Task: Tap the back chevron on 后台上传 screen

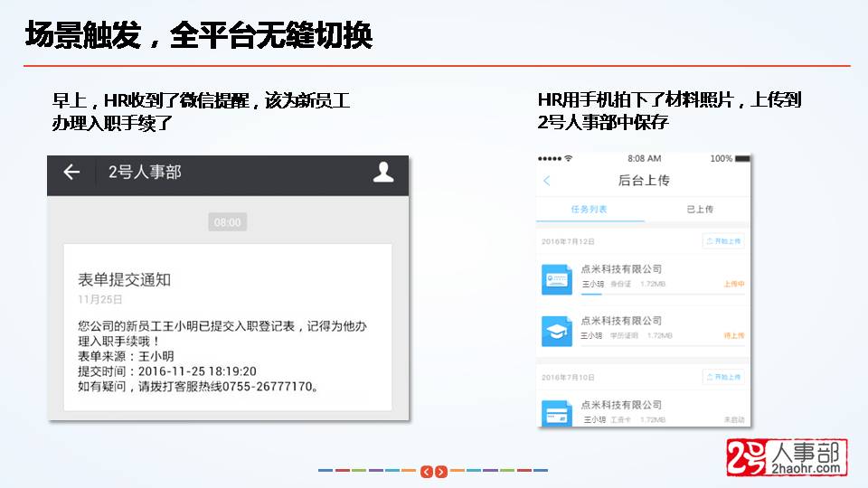Action: (x=547, y=181)
